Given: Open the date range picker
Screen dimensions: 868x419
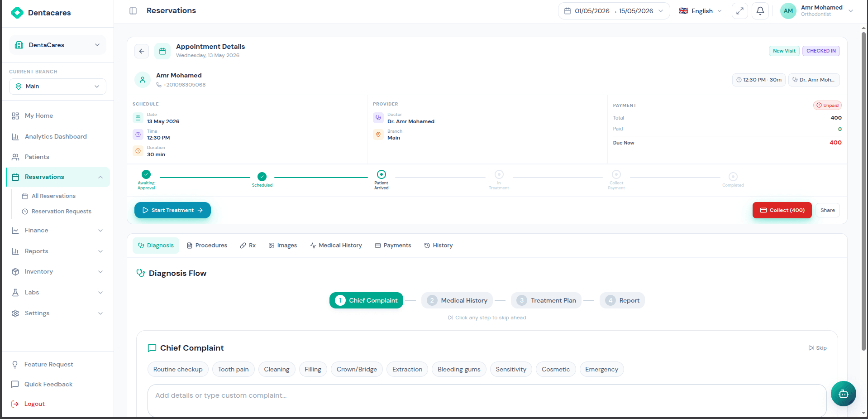Looking at the screenshot, I should point(614,11).
